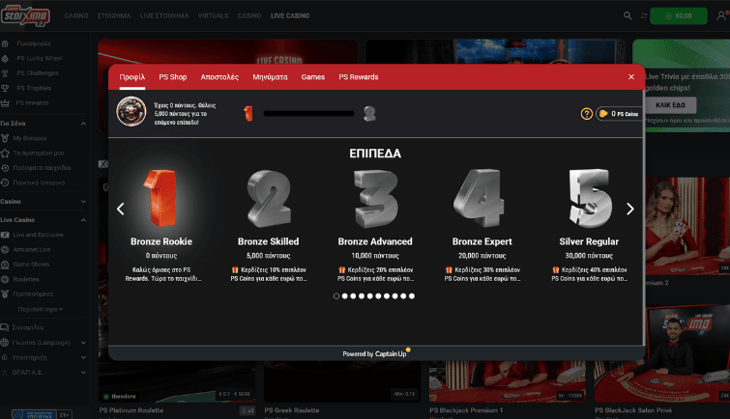Select the Silver Regular level 5 badge
This screenshot has height=419, width=730.
[x=588, y=198]
